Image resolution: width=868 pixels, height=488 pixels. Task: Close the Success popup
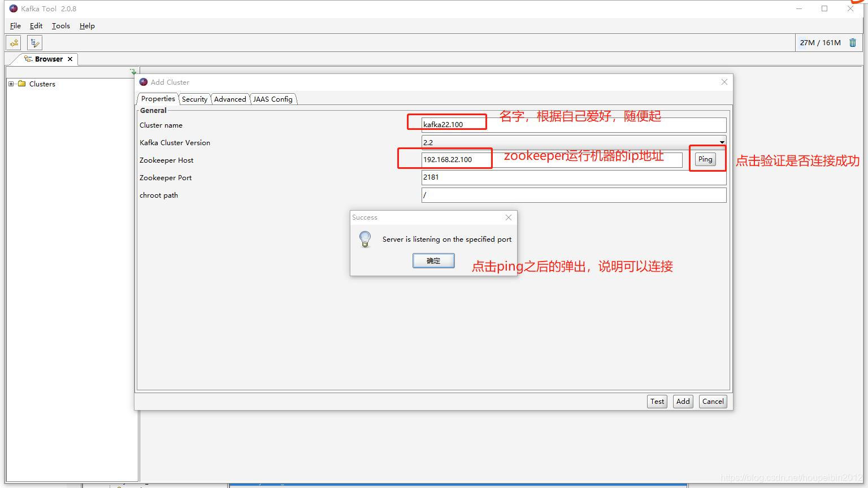click(x=509, y=217)
